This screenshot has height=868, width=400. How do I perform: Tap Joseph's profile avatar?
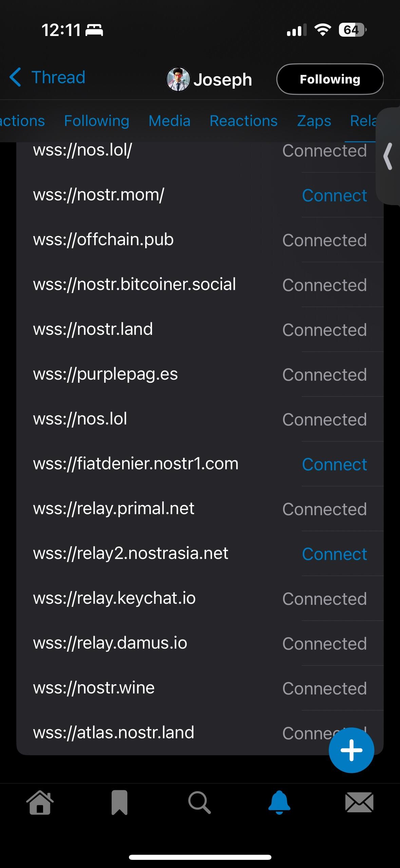[x=178, y=79]
